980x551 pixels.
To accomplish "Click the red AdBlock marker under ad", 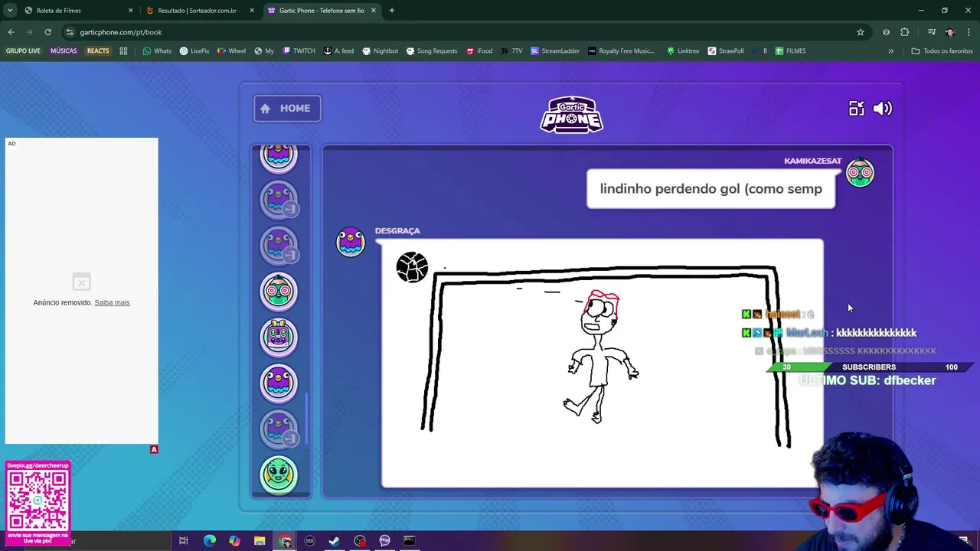I will (x=154, y=449).
